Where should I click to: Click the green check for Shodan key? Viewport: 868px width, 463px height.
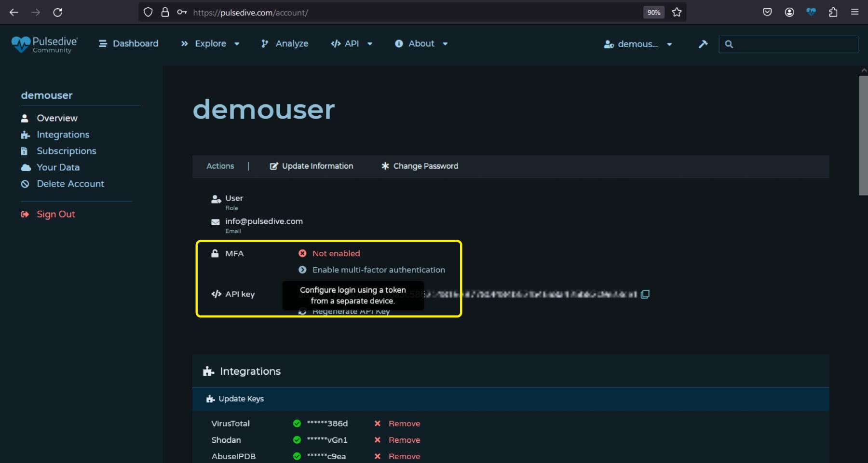coord(297,440)
